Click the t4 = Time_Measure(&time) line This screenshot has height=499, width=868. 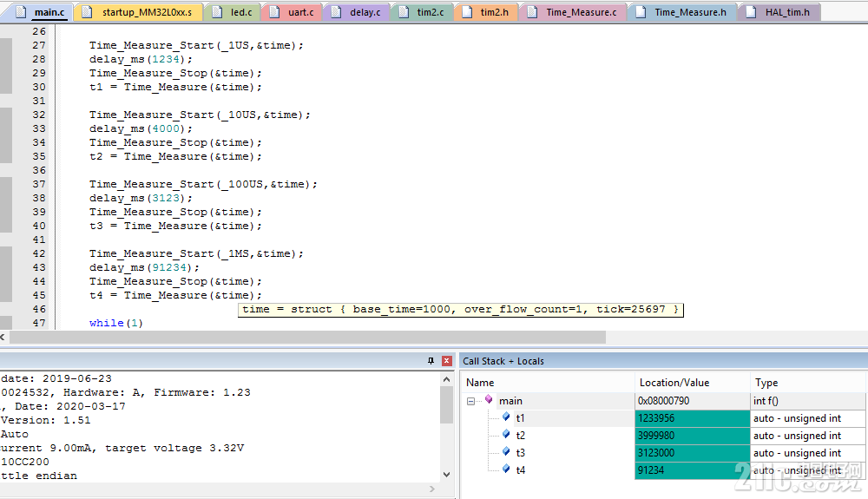(175, 295)
